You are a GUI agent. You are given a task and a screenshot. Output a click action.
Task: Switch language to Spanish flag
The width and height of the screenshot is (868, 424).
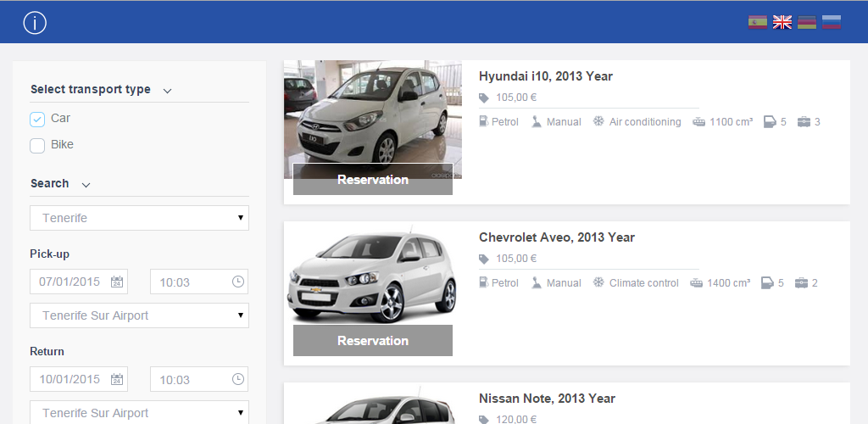pyautogui.click(x=758, y=22)
